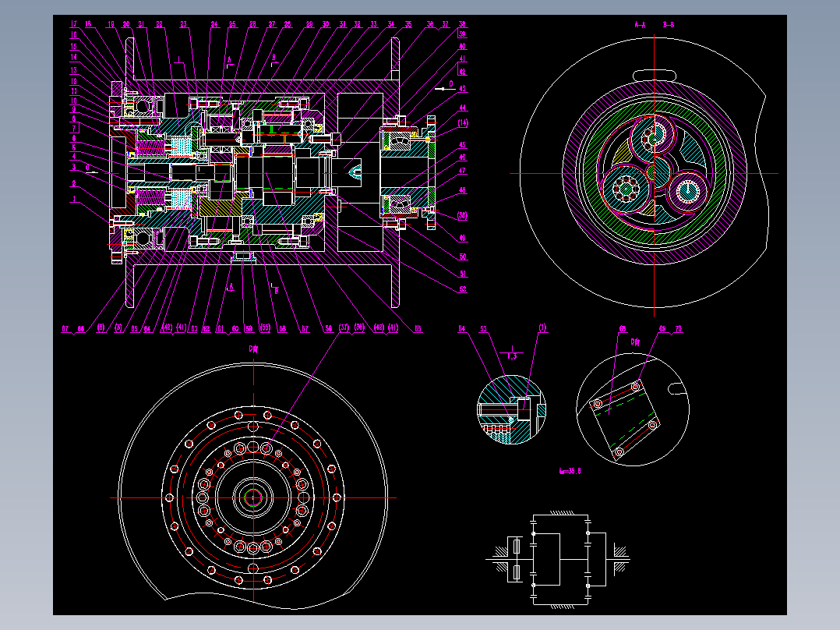Click part number 67 bottom callout

[65, 329]
